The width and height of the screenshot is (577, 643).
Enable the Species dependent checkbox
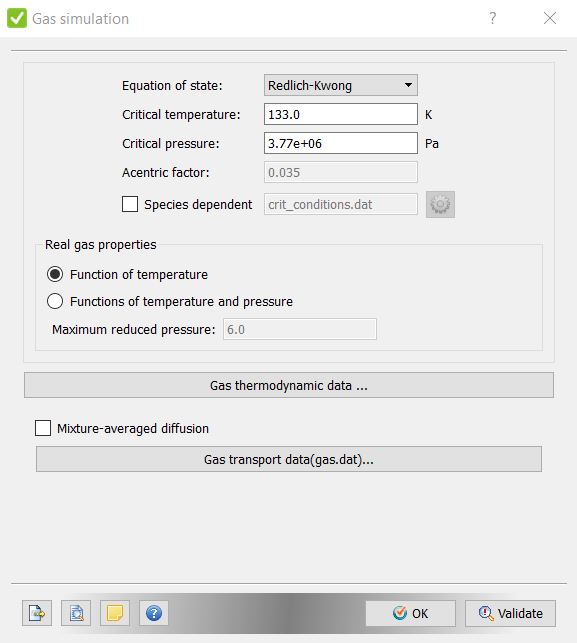click(130, 204)
